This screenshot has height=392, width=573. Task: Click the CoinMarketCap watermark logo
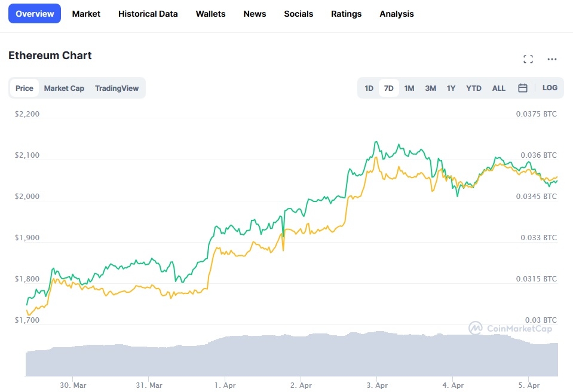[476, 327]
